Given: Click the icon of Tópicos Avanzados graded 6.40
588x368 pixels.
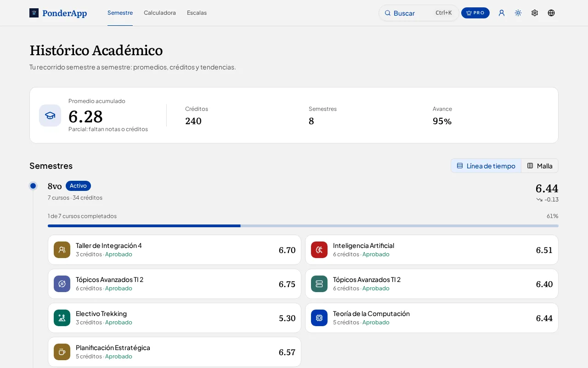Looking at the screenshot, I should pyautogui.click(x=319, y=284).
